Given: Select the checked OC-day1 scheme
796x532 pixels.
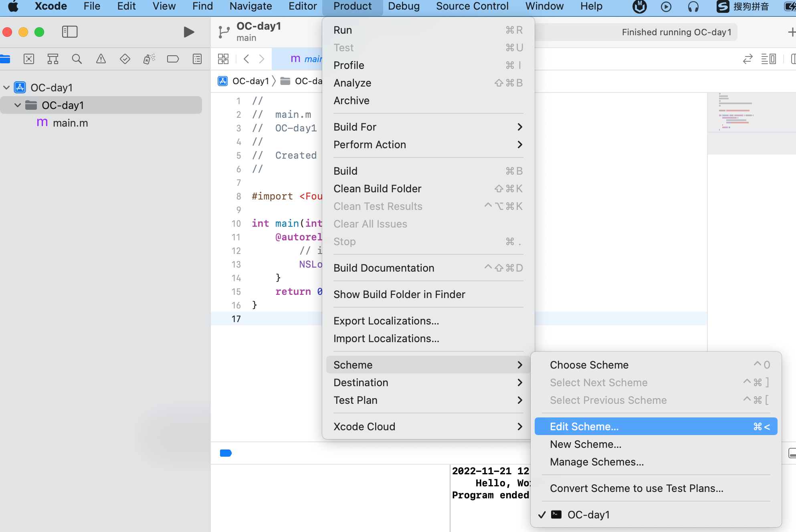Looking at the screenshot, I should [588, 515].
